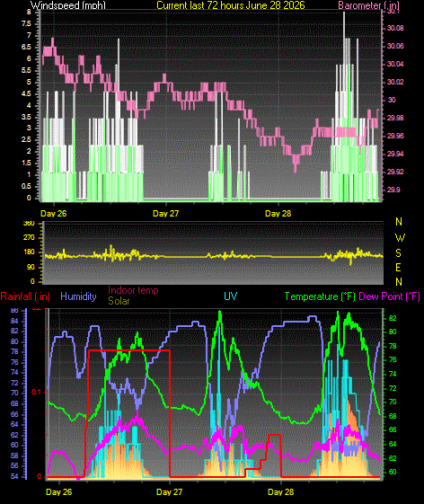This screenshot has height=504, width=424.
Task: Click the UV legend label
Action: [x=231, y=296]
